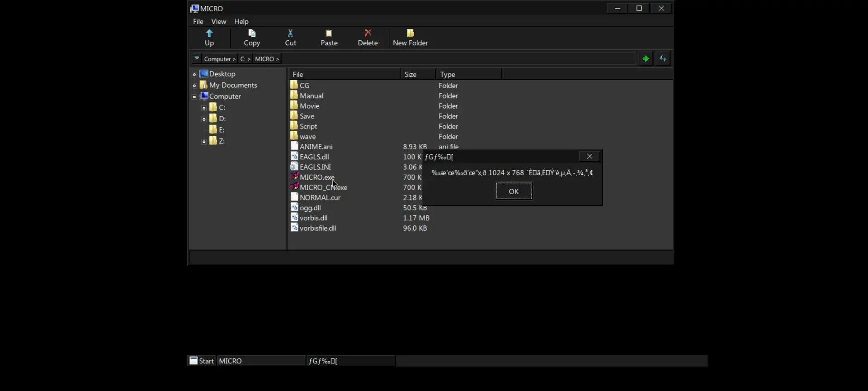
Task: Select the MICRO.exe application icon
Action: [294, 176]
